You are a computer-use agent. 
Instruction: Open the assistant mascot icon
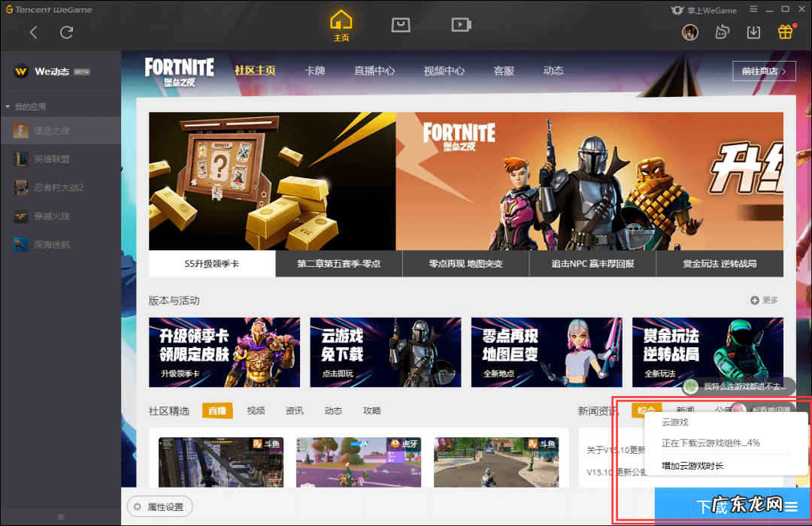click(x=722, y=32)
